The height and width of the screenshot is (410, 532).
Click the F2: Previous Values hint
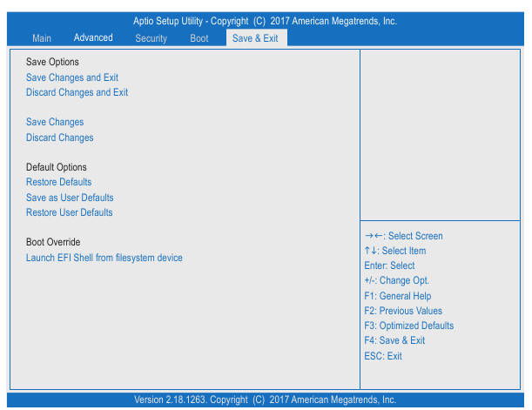point(403,311)
